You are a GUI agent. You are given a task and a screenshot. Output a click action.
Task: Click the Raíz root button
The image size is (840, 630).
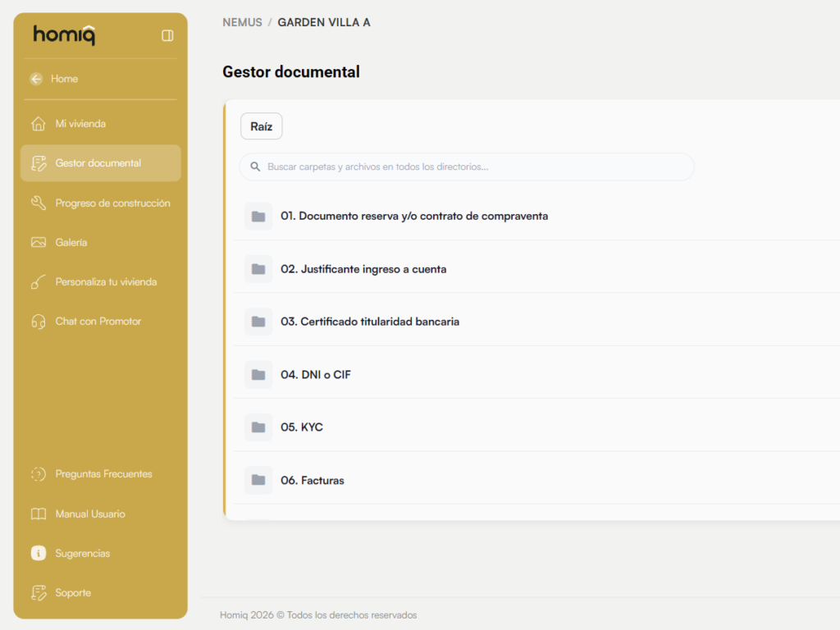tap(262, 126)
